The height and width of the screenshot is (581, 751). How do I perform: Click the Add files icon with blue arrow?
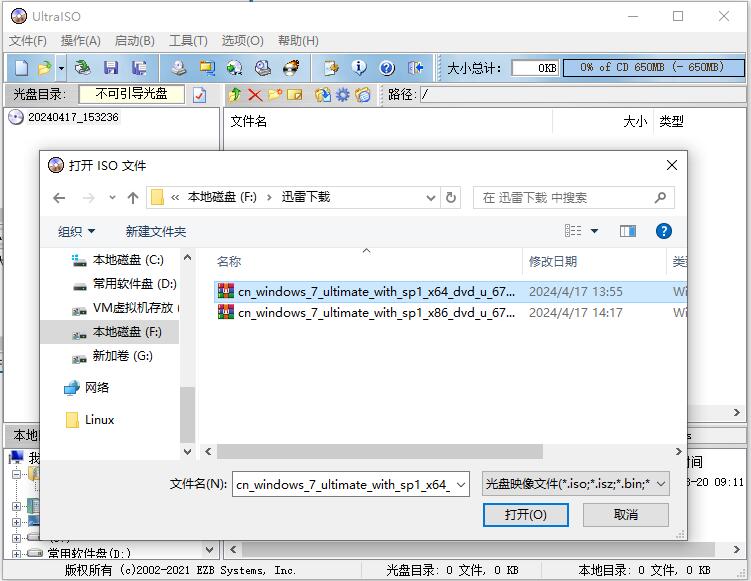point(323,95)
